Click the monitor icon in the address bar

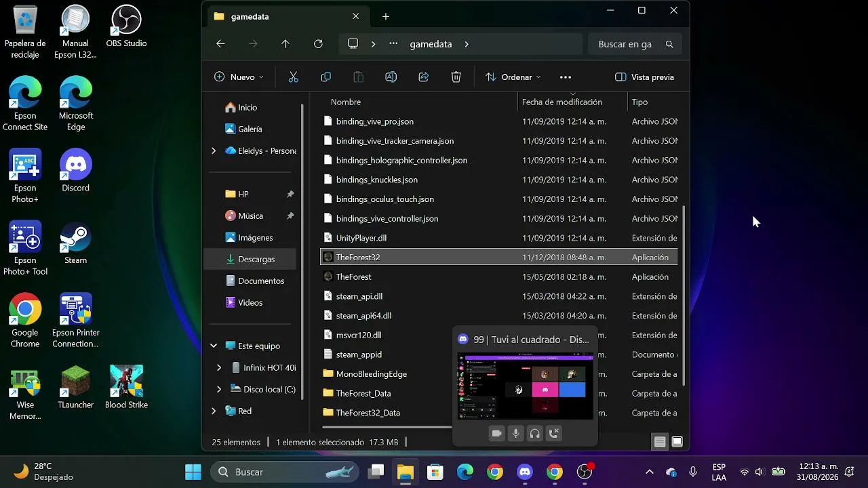click(353, 43)
